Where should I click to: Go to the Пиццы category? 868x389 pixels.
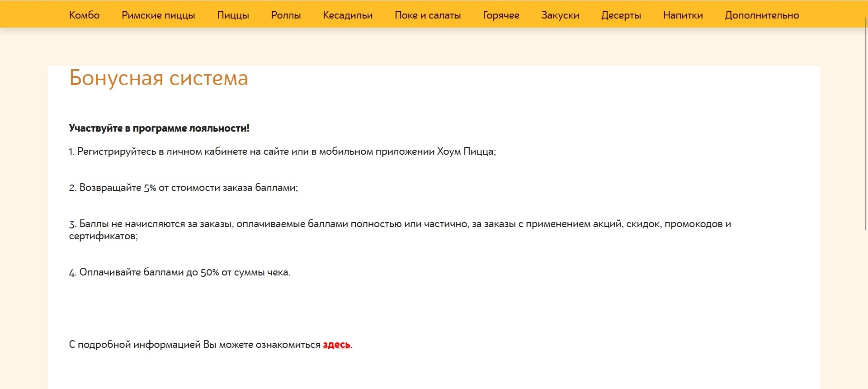click(x=233, y=15)
